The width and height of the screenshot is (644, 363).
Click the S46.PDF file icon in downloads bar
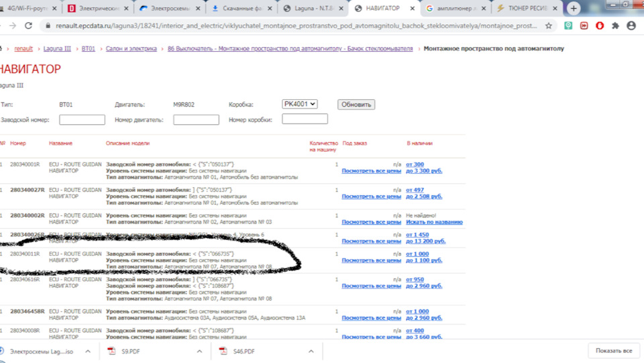[x=223, y=351]
